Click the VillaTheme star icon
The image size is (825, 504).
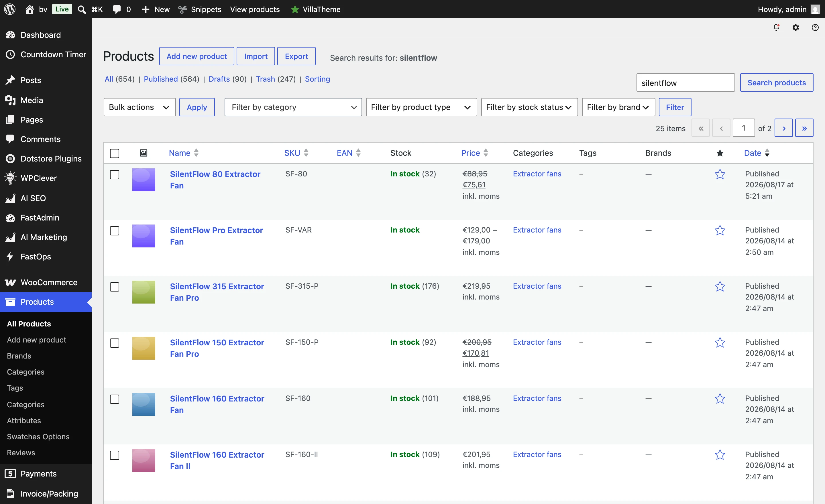(295, 9)
